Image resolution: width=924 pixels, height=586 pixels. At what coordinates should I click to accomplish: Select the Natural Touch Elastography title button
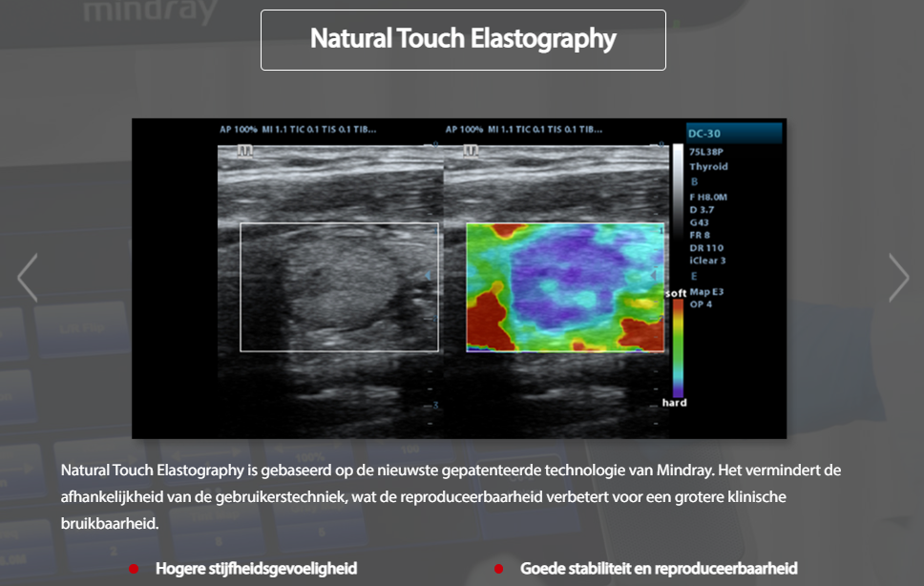(463, 39)
